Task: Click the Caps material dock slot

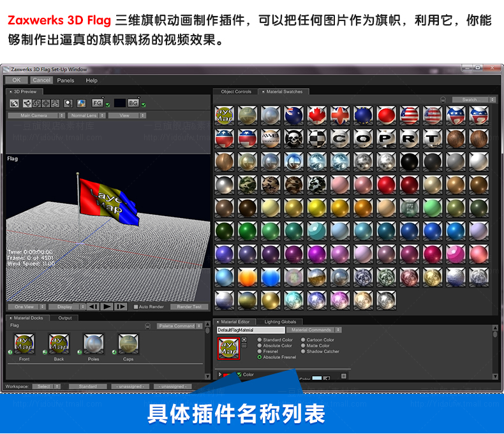Action: (128, 344)
